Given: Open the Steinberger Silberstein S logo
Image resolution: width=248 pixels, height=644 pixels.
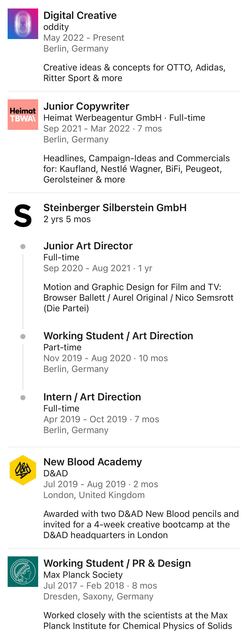Looking at the screenshot, I should click(23, 216).
